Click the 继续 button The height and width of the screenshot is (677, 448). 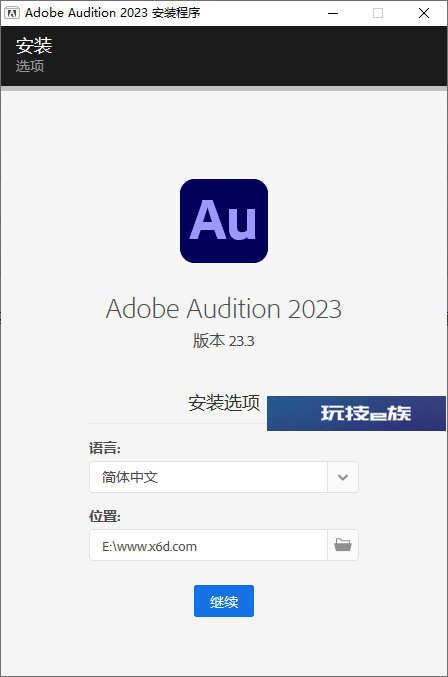click(x=224, y=601)
